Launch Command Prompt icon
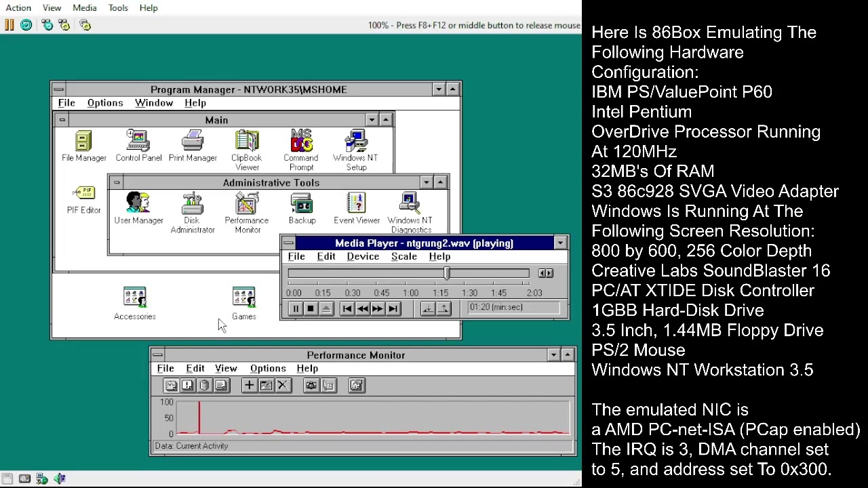The height and width of the screenshot is (488, 868). tap(301, 150)
